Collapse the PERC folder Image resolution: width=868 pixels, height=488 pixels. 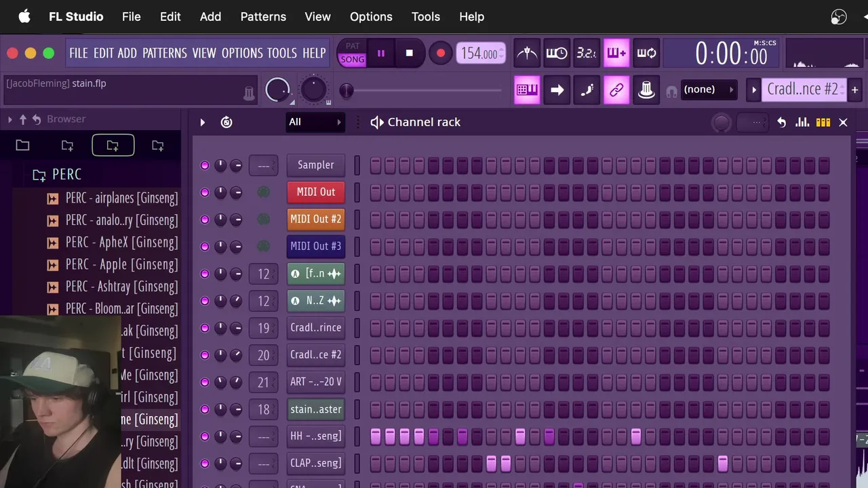[x=57, y=174]
